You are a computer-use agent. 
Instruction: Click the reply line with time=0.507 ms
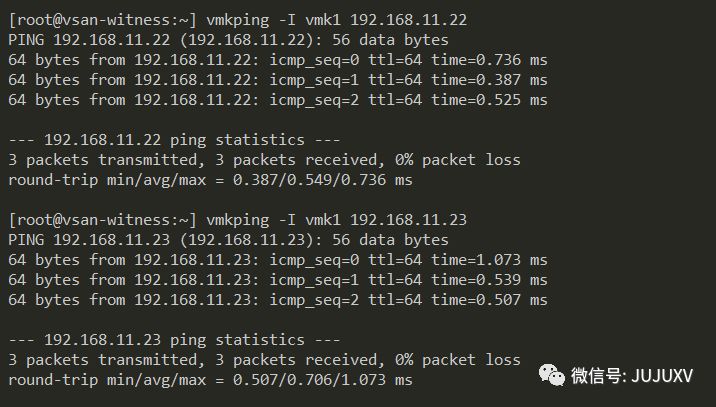(x=278, y=301)
